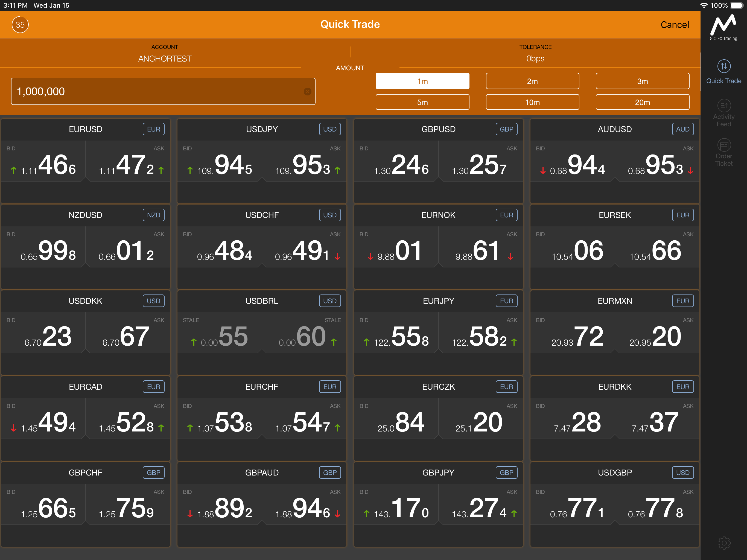Toggle AUDUSD currency badge AUD
The image size is (747, 560).
coord(683,129)
